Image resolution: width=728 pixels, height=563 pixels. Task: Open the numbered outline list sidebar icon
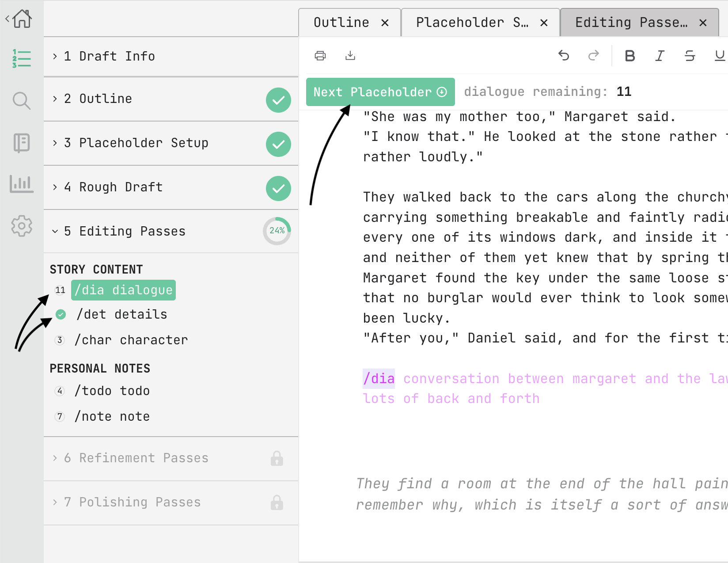click(x=22, y=58)
